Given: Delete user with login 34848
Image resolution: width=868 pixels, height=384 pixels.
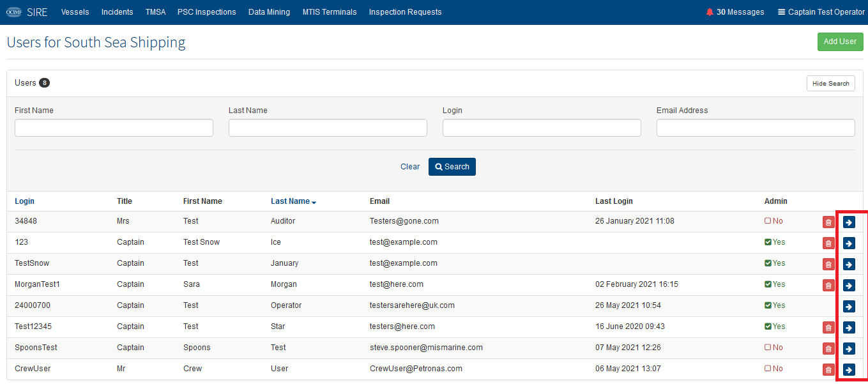Looking at the screenshot, I should (x=828, y=222).
